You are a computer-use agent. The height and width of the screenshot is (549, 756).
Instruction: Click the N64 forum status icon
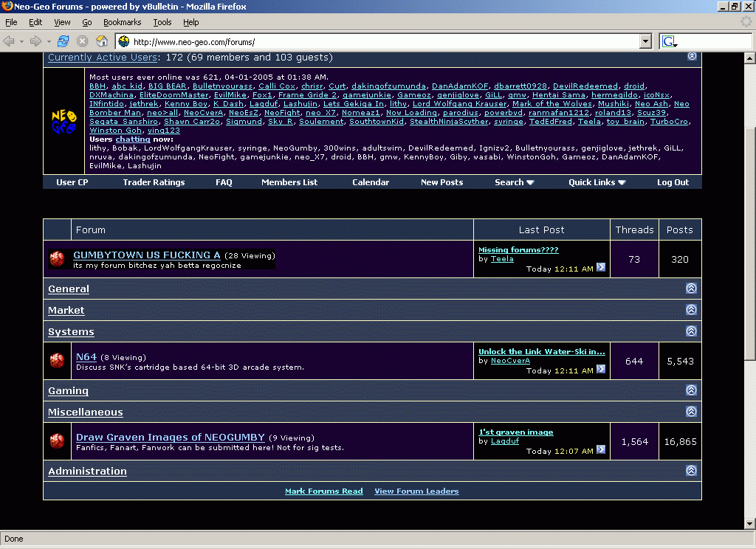[57, 361]
